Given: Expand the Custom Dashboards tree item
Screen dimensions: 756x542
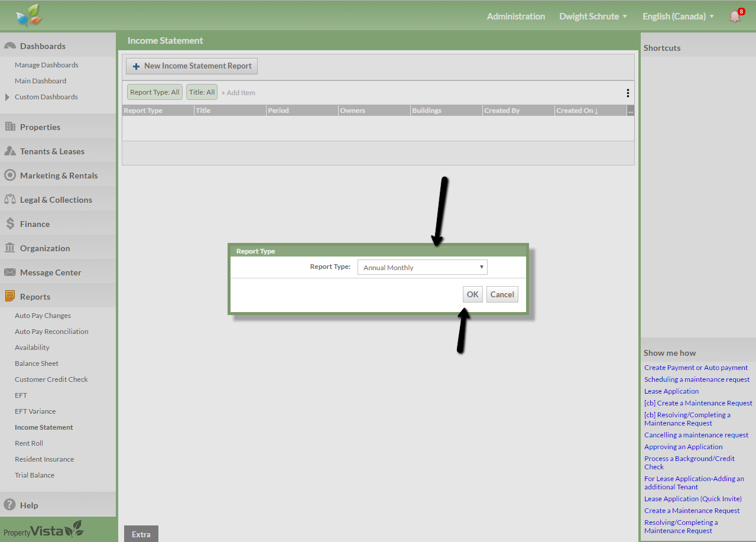Looking at the screenshot, I should coord(7,97).
